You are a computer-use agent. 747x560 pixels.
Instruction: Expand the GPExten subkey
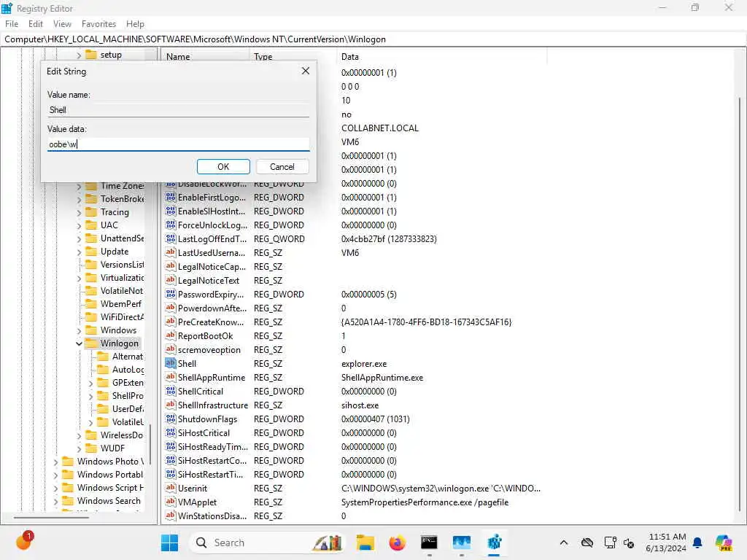90,383
